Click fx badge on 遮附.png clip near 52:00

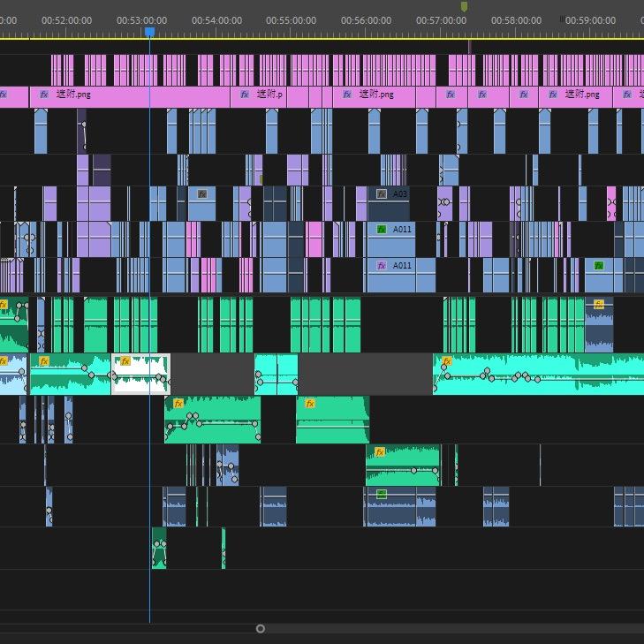click(x=43, y=95)
